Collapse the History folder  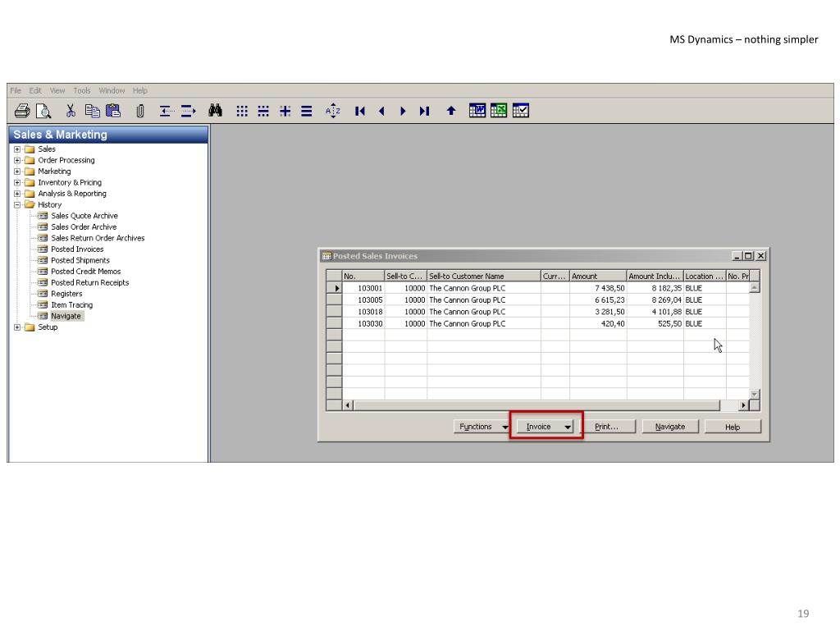(17, 205)
